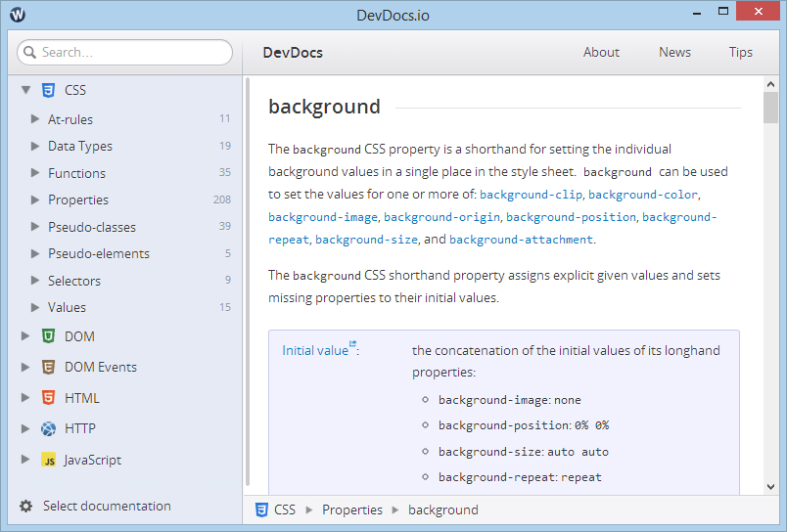The height and width of the screenshot is (532, 787).
Task: Click the W app icon in title bar
Action: tap(18, 15)
